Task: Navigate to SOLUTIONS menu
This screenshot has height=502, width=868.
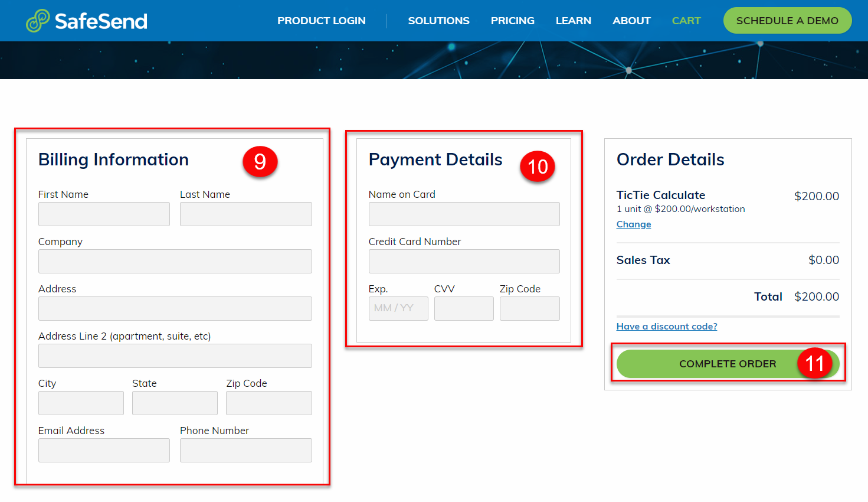Action: point(438,20)
